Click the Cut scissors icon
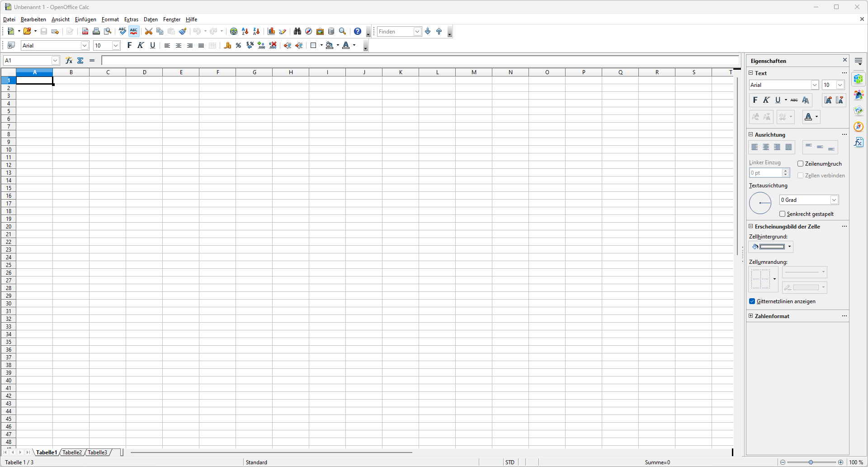This screenshot has height=467, width=868. [148, 31]
